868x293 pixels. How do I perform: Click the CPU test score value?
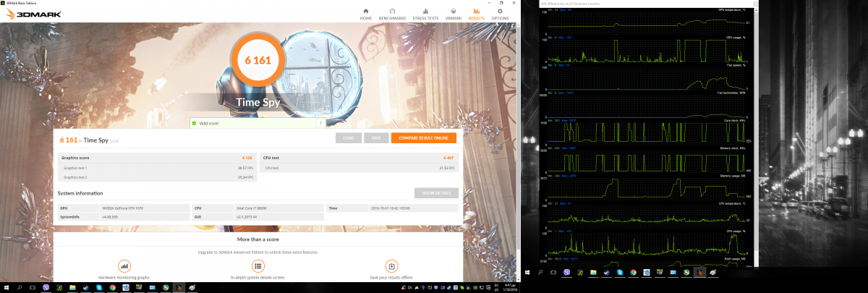pos(448,157)
